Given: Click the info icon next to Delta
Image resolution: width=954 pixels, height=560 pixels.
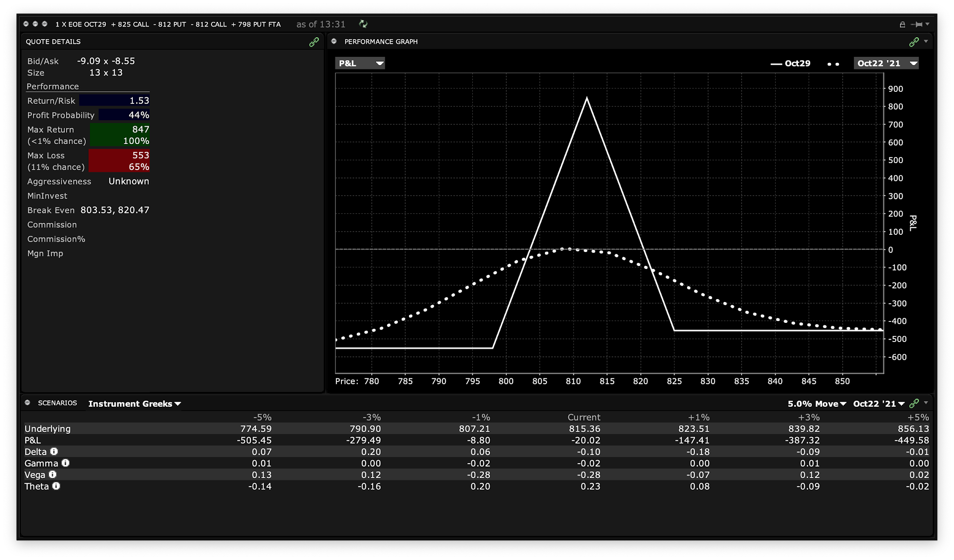Looking at the screenshot, I should click(54, 451).
